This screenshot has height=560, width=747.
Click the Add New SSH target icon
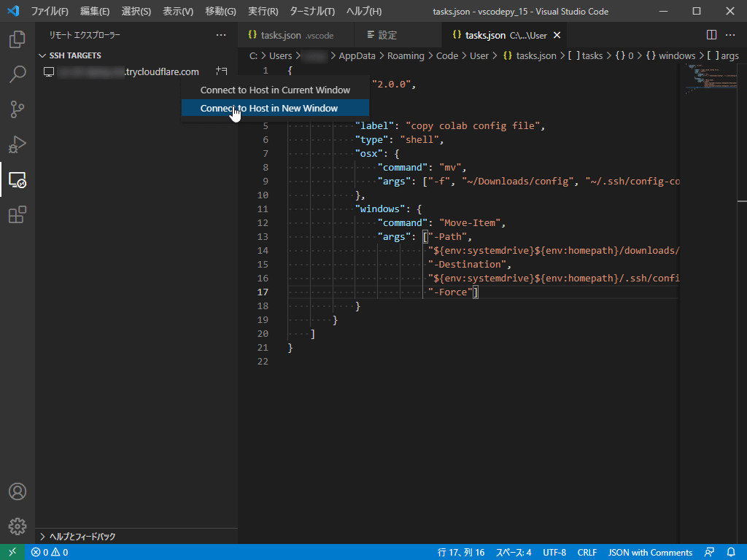tap(221, 70)
